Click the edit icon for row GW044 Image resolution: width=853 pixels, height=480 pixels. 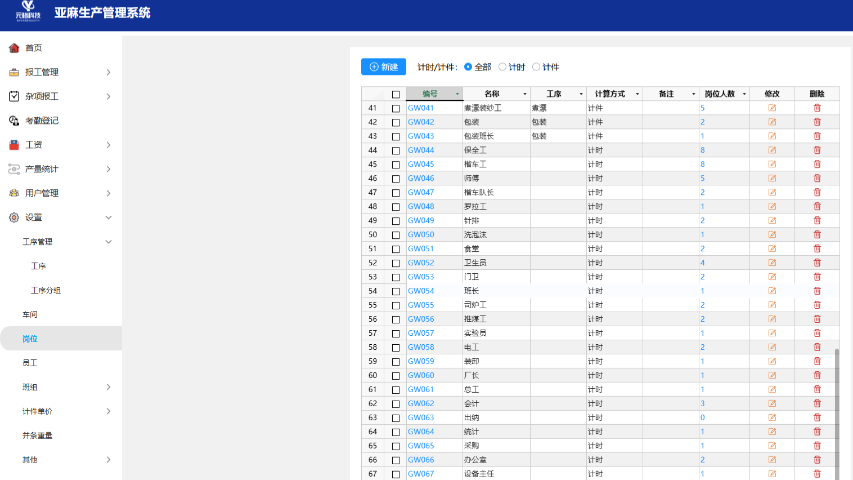pos(771,150)
